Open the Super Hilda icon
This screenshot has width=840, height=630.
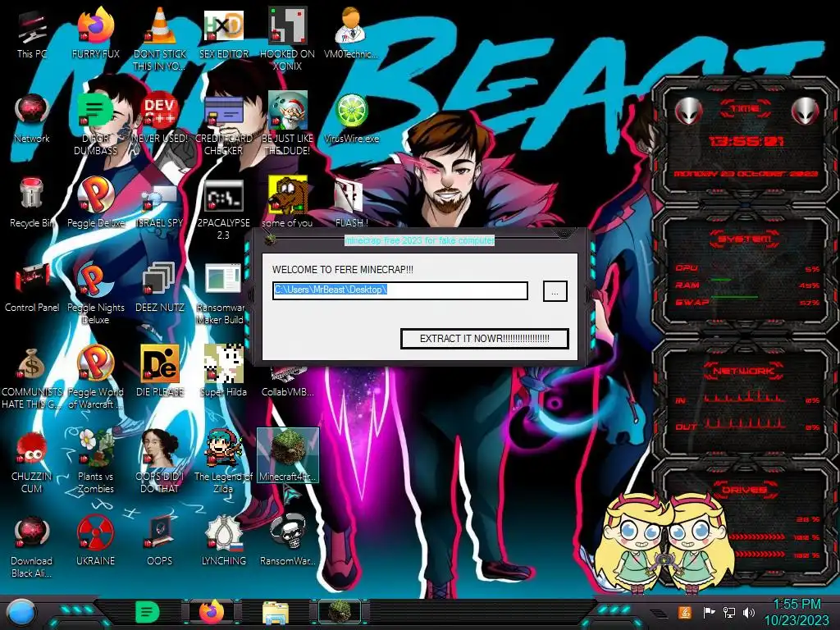pos(223,372)
